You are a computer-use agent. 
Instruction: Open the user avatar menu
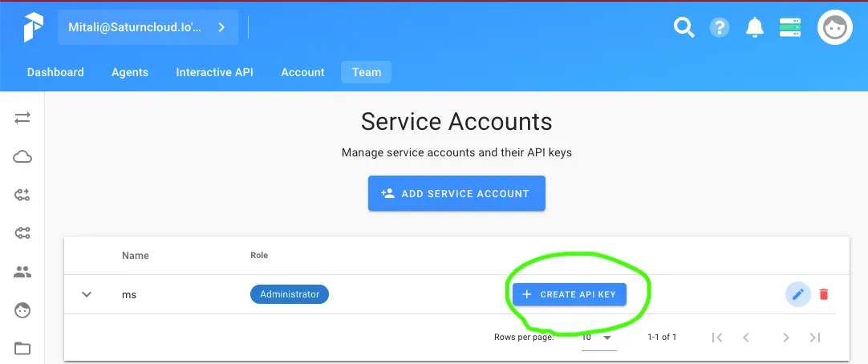834,28
